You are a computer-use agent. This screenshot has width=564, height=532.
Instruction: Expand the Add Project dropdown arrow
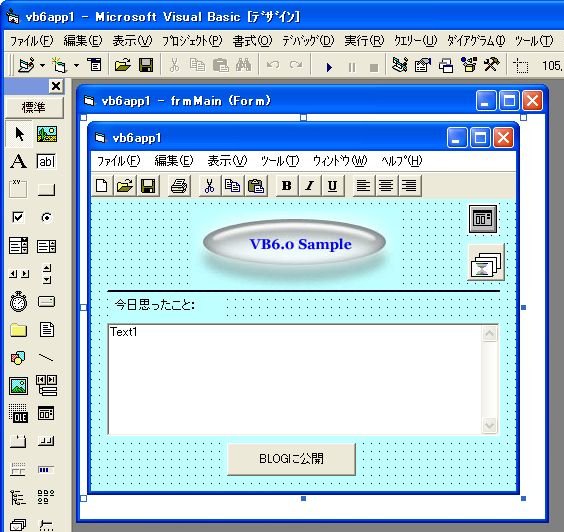(x=42, y=65)
